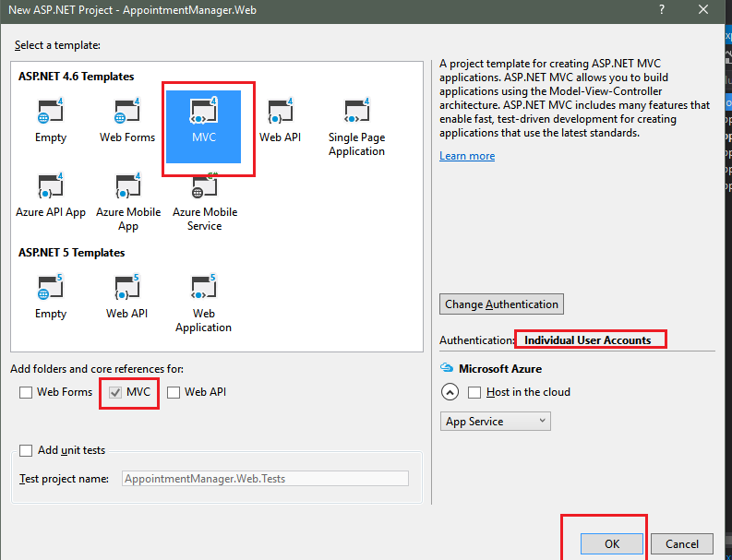Viewport: 732px width, 560px height.
Task: Open the App Service dropdown
Action: pyautogui.click(x=496, y=422)
